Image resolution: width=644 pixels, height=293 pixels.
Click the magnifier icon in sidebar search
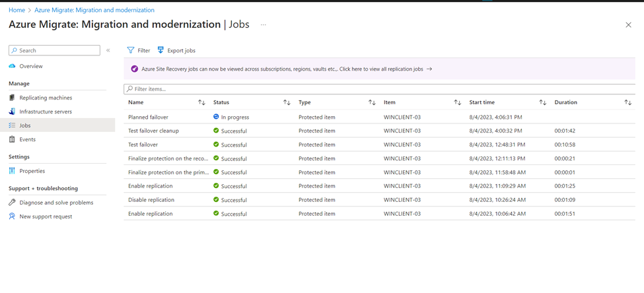[x=15, y=50]
